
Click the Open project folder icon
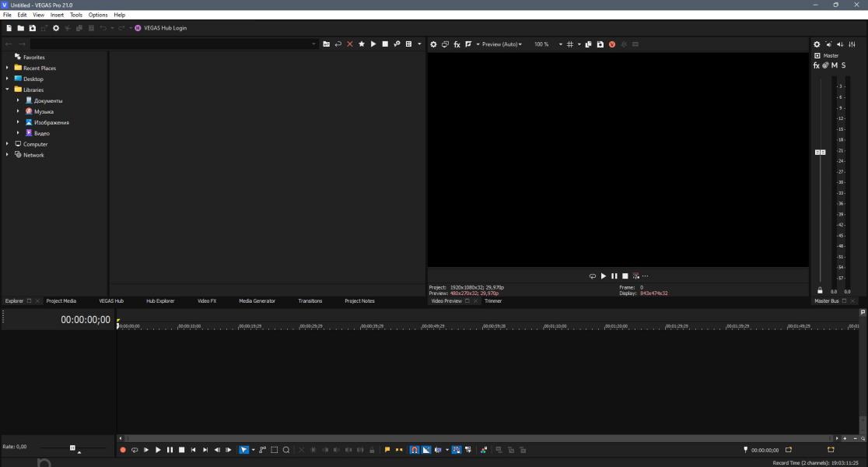pyautogui.click(x=20, y=28)
